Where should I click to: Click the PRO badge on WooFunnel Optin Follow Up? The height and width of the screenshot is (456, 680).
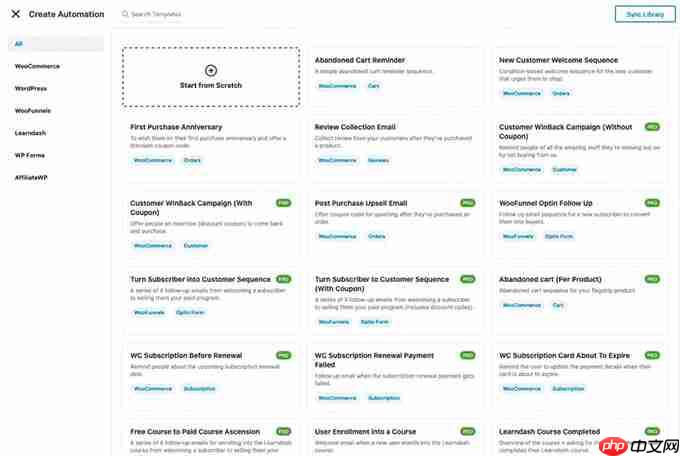click(652, 203)
